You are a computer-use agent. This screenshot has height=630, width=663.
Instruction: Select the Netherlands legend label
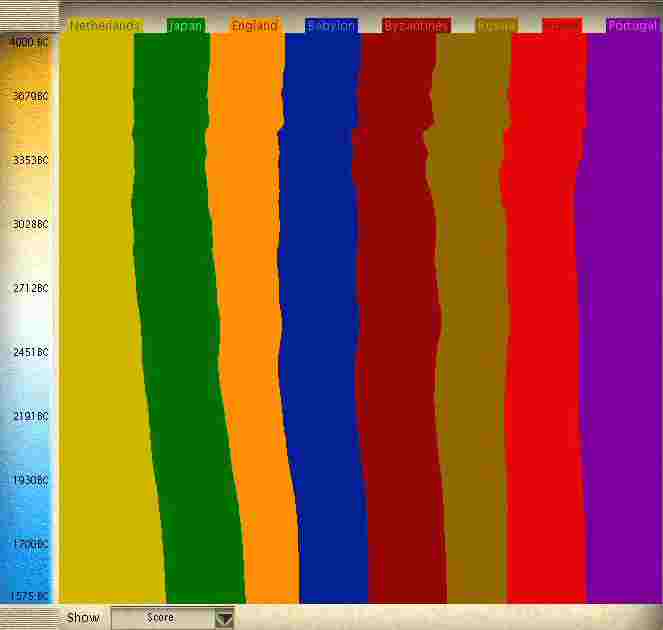[x=104, y=26]
